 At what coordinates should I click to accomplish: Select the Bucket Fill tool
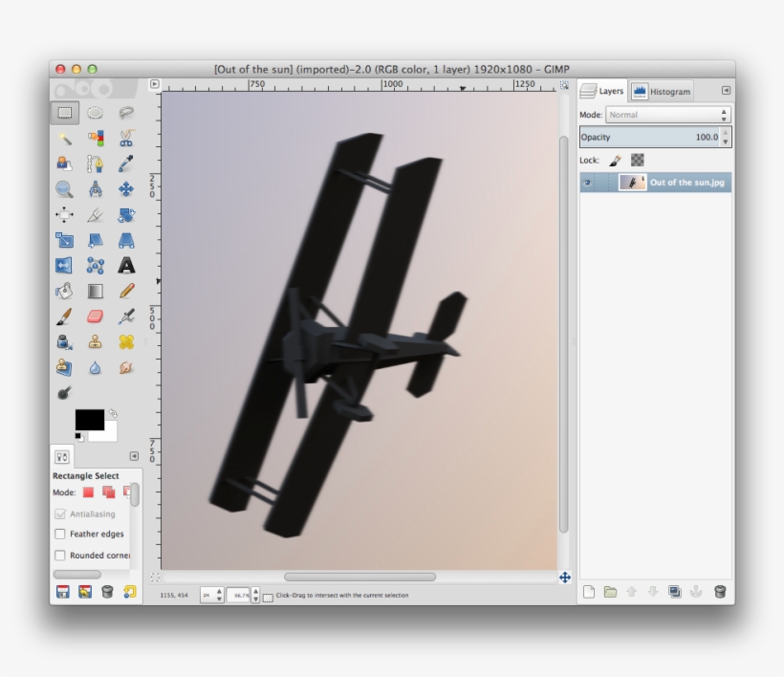64,291
